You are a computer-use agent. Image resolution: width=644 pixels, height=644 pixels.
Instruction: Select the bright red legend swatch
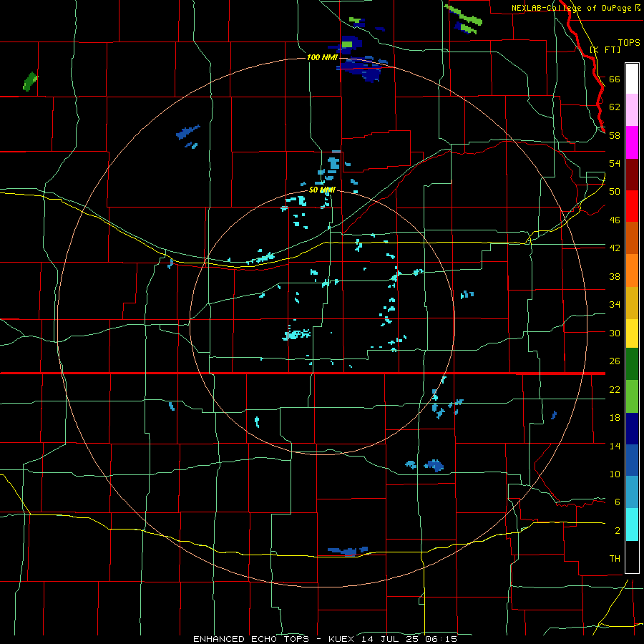point(632,206)
